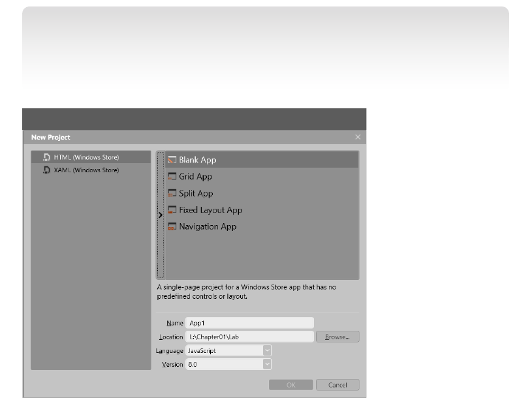Click the Browse... button
This screenshot has width=532, height=398.
pyautogui.click(x=337, y=337)
